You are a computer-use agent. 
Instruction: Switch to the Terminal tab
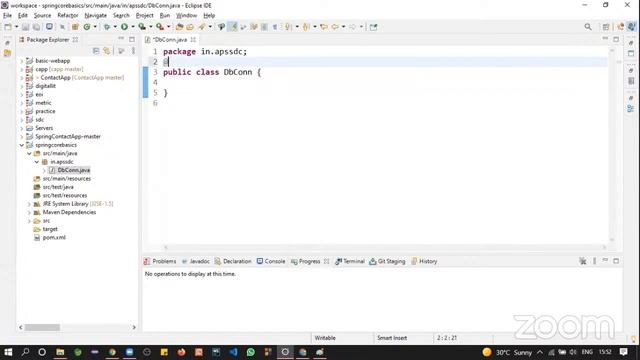[350, 261]
